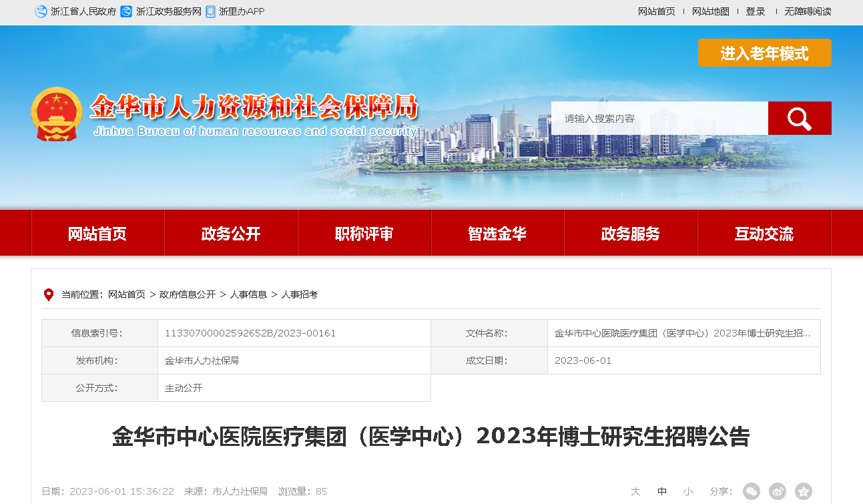Click the Zhejiang Provincial Government logo icon
863x504 pixels.
(x=41, y=11)
